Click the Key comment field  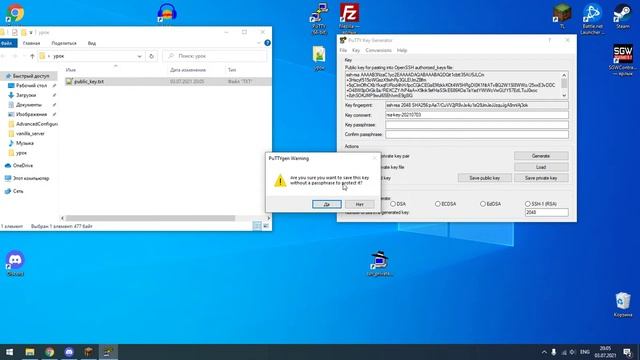click(477, 115)
